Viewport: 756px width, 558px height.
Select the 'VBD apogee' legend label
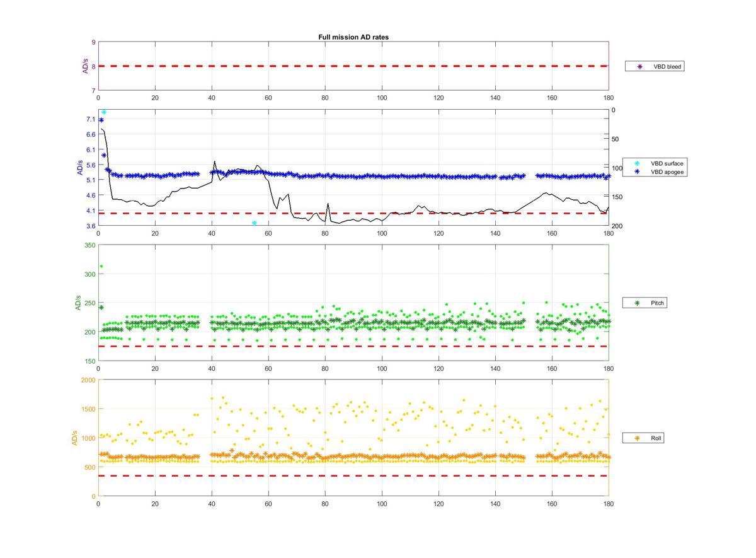667,171
